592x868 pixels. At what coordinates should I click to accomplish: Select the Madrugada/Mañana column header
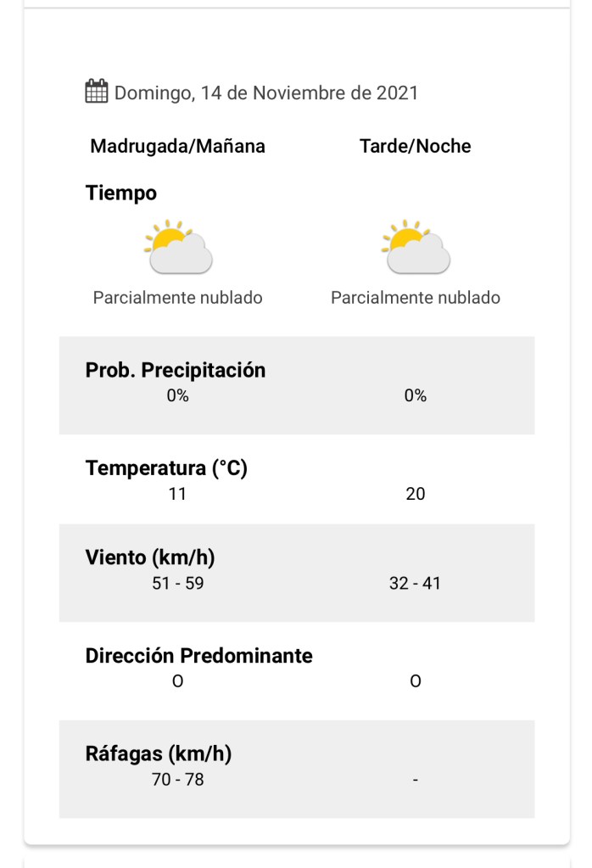177,146
